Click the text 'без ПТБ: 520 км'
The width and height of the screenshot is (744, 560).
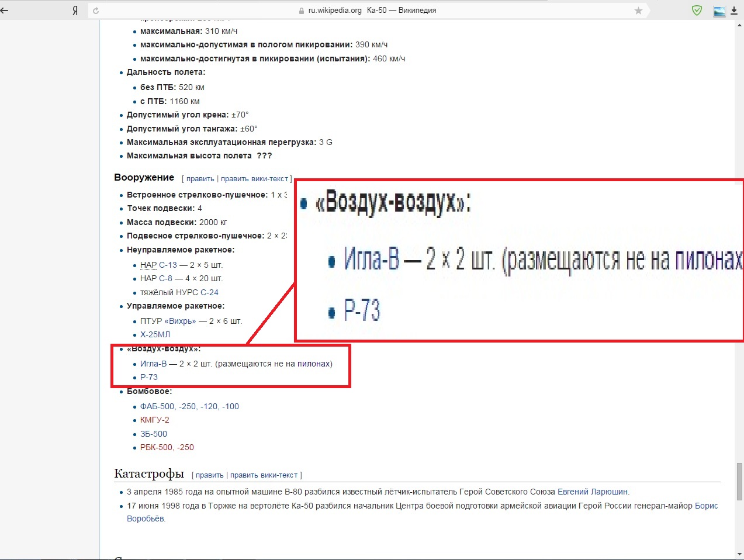point(172,87)
